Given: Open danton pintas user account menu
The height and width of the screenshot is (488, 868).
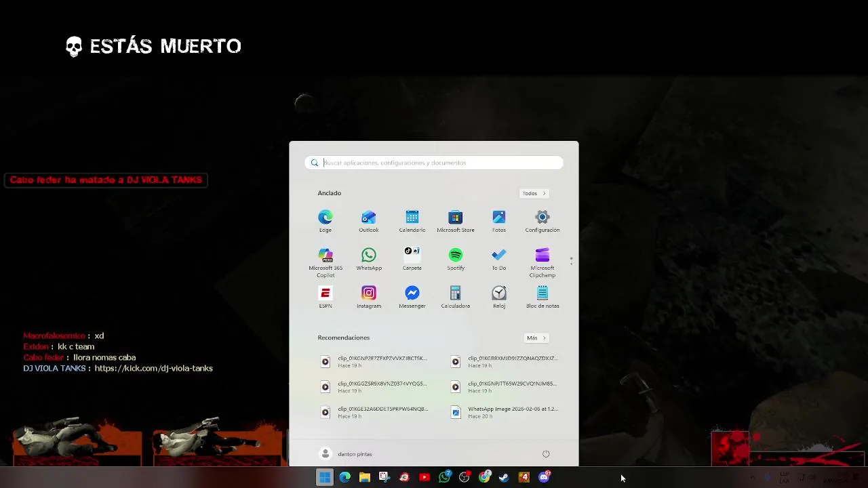Looking at the screenshot, I should click(x=346, y=454).
